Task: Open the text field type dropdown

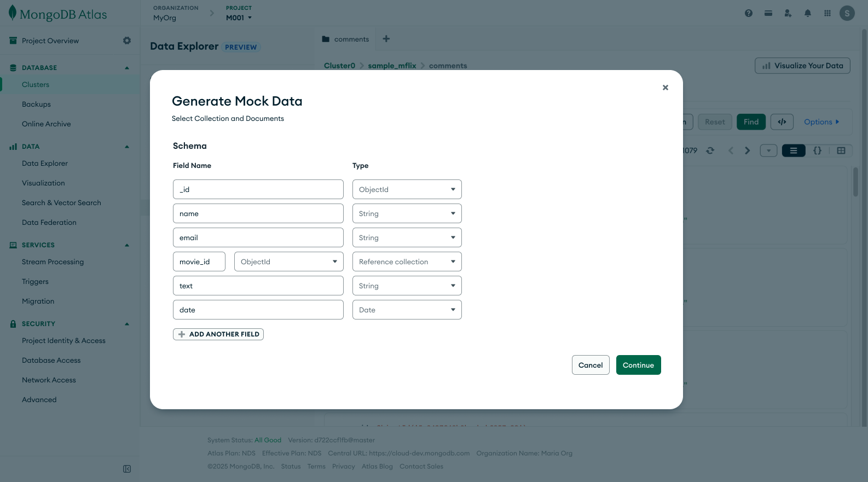Action: [x=407, y=286]
